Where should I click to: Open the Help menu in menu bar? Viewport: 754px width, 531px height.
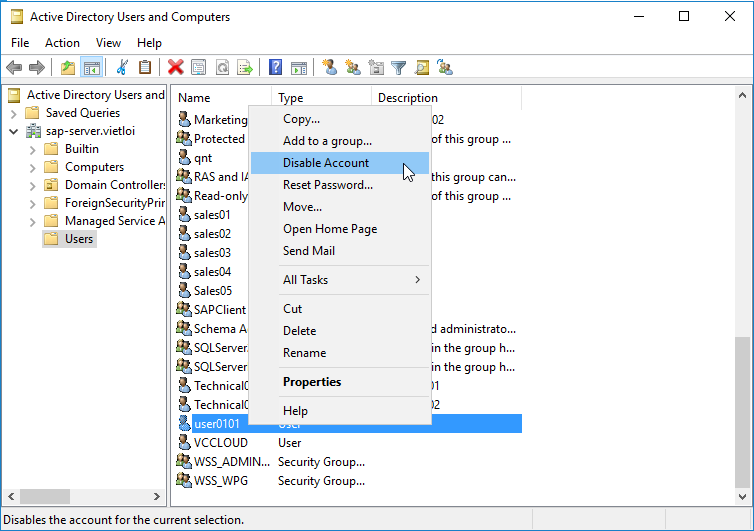point(149,43)
